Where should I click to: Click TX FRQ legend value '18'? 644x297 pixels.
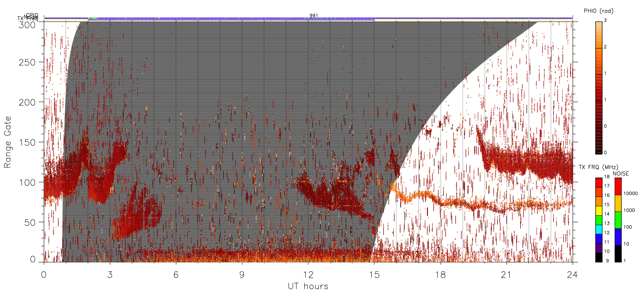pos(607,177)
